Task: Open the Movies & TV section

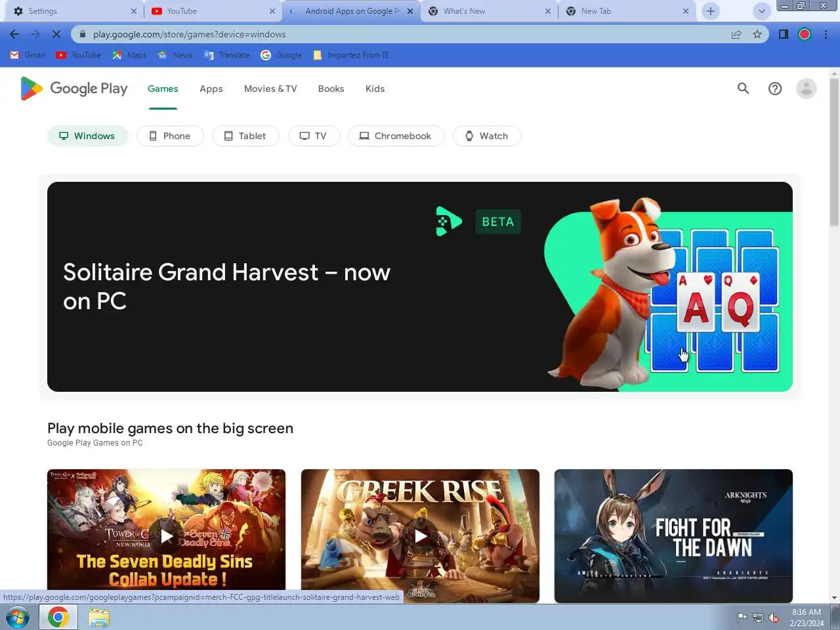Action: pyautogui.click(x=270, y=89)
